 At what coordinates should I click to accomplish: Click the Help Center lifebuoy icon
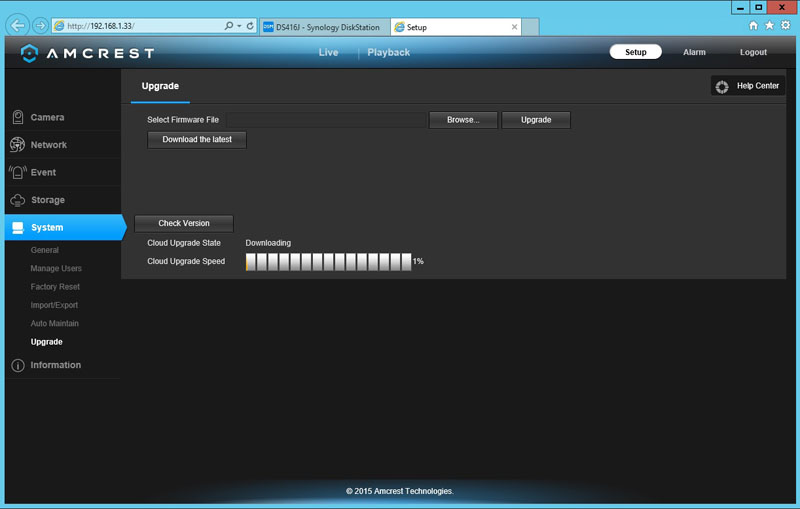(722, 87)
